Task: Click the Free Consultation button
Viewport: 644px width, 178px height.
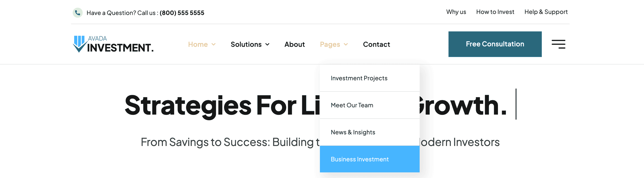Action: [495, 44]
